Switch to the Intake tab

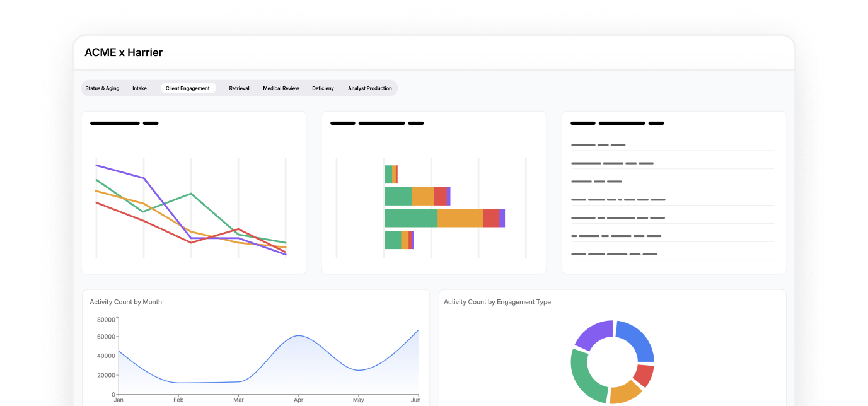(x=139, y=88)
